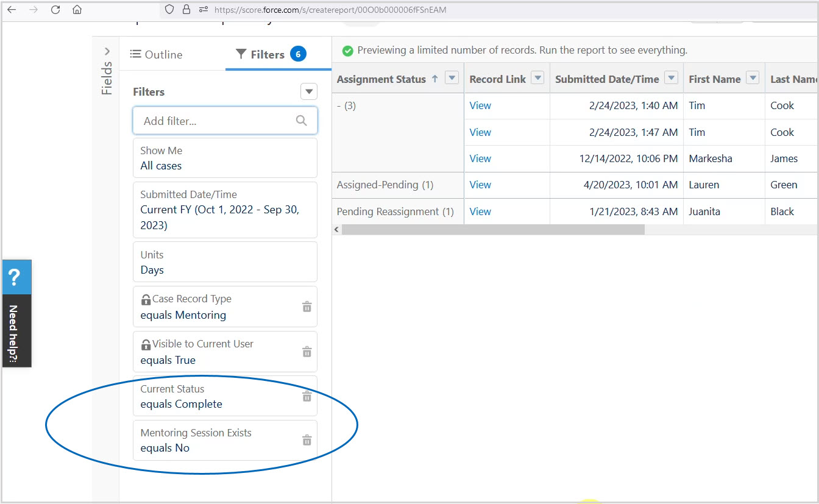Screen dimensions: 819x504
Task: Click the search magnifier in Add filter
Action: tap(301, 121)
